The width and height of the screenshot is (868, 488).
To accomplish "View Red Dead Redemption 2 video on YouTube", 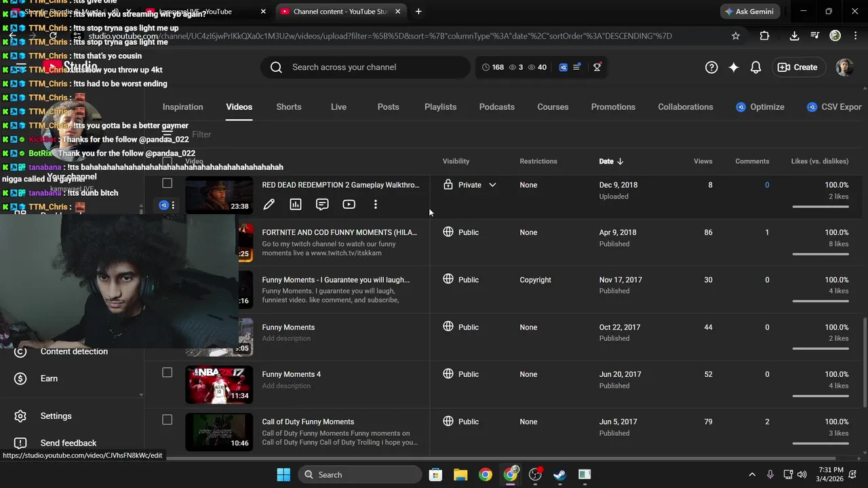I will pyautogui.click(x=349, y=204).
